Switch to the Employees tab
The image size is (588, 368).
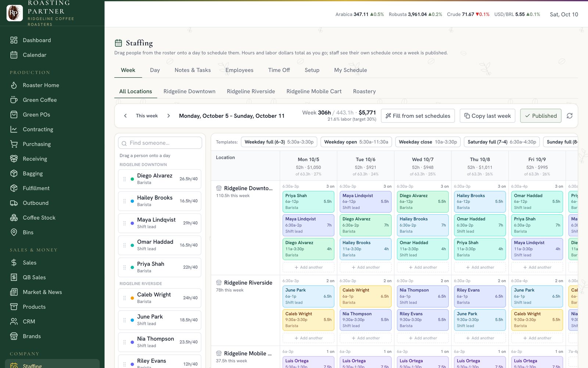pos(239,70)
